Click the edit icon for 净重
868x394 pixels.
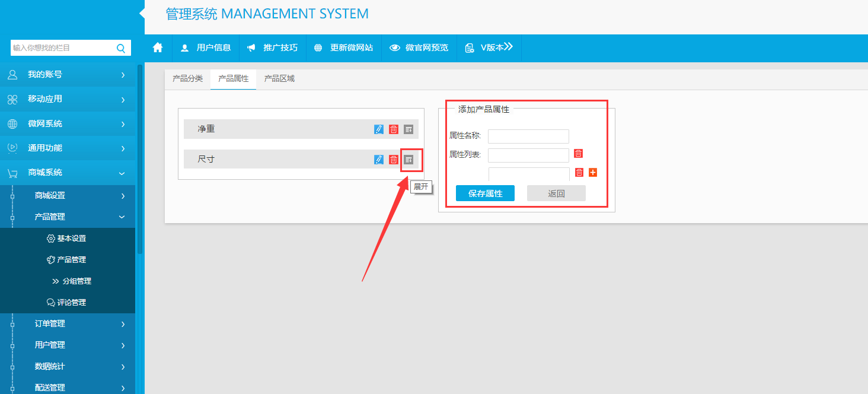pos(379,129)
